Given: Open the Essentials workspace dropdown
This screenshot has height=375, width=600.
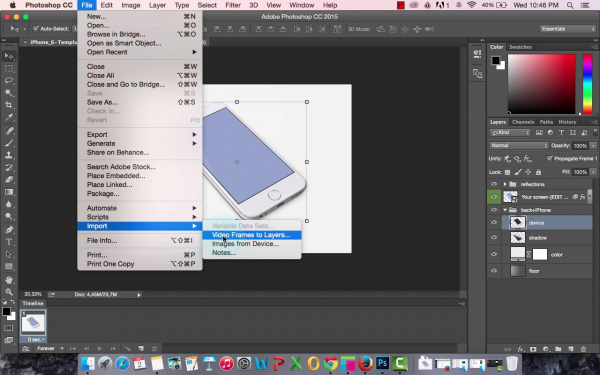Looking at the screenshot, I should [568, 29].
